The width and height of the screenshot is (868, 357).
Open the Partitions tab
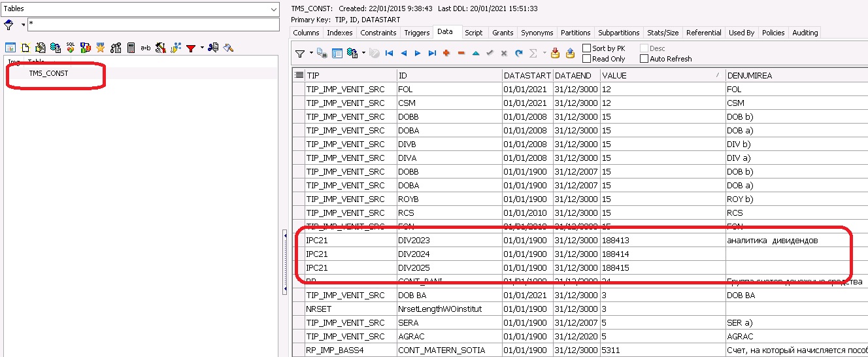coord(576,33)
